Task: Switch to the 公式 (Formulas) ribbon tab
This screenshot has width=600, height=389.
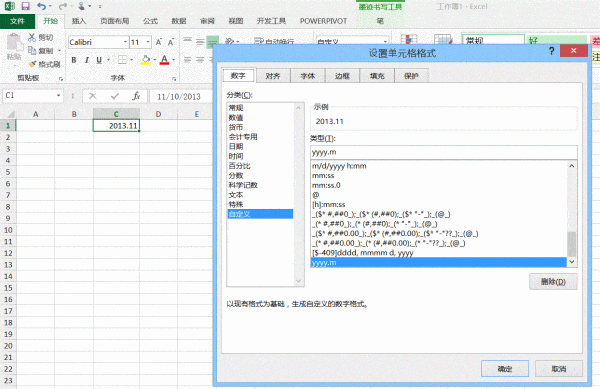Action: click(x=150, y=21)
